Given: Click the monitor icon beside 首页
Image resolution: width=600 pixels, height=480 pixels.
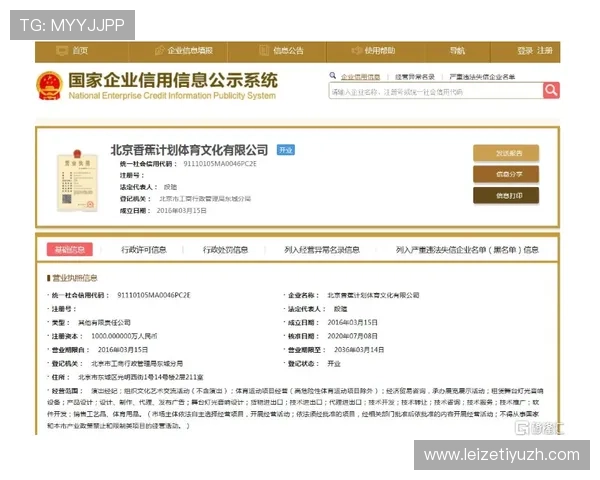Looking at the screenshot, I should tap(62, 51).
